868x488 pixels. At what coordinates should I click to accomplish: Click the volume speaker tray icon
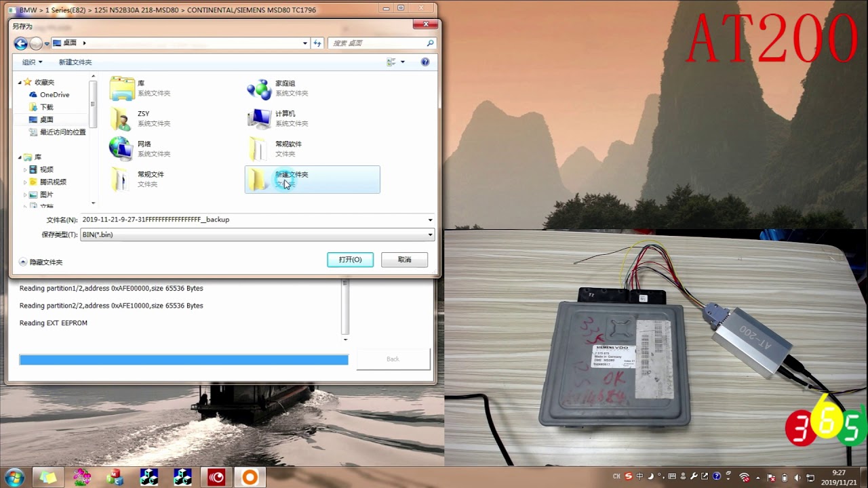pyautogui.click(x=797, y=477)
